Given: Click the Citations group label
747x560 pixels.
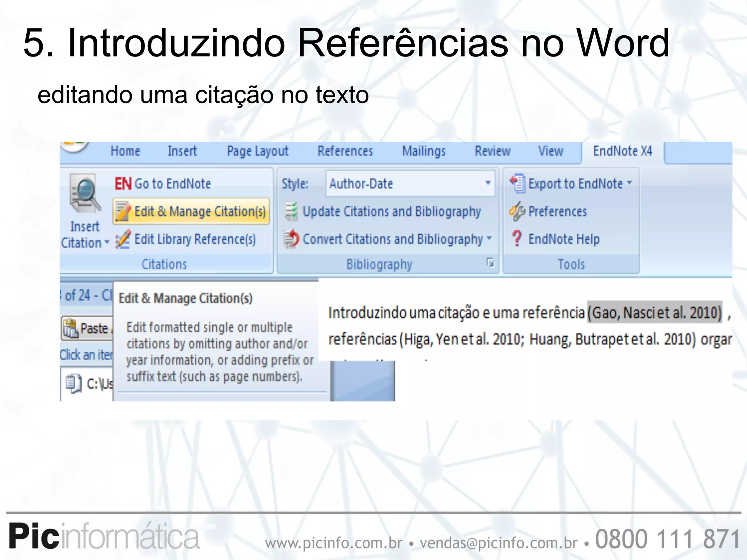Looking at the screenshot, I should 164,264.
